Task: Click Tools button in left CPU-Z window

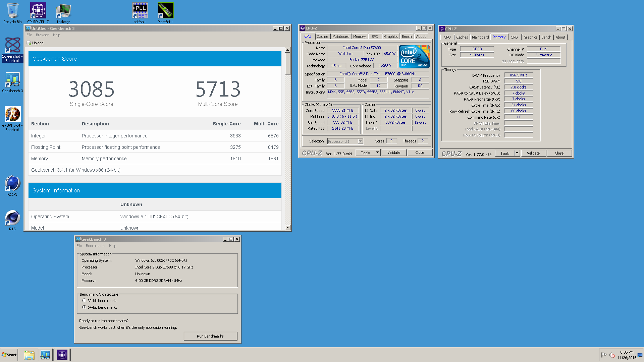Action: click(x=365, y=153)
